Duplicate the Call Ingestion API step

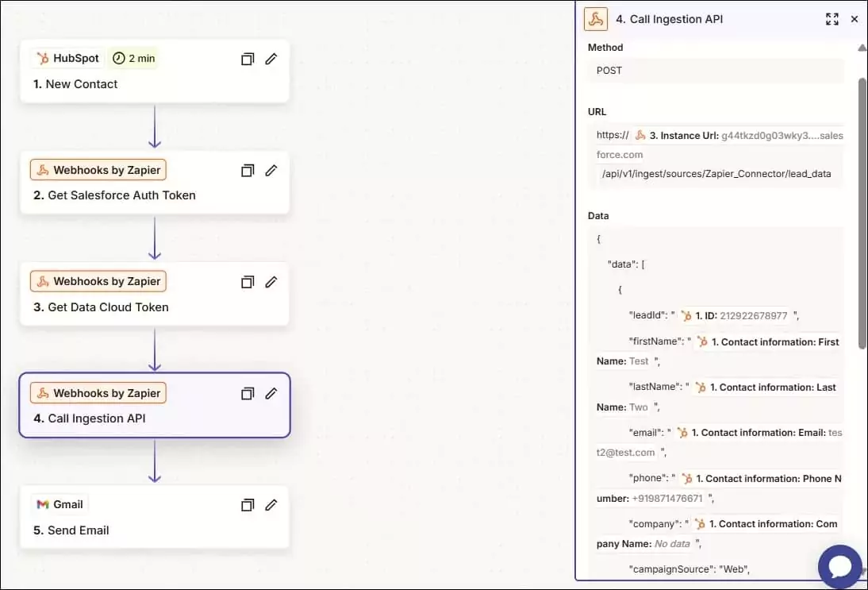tap(248, 393)
